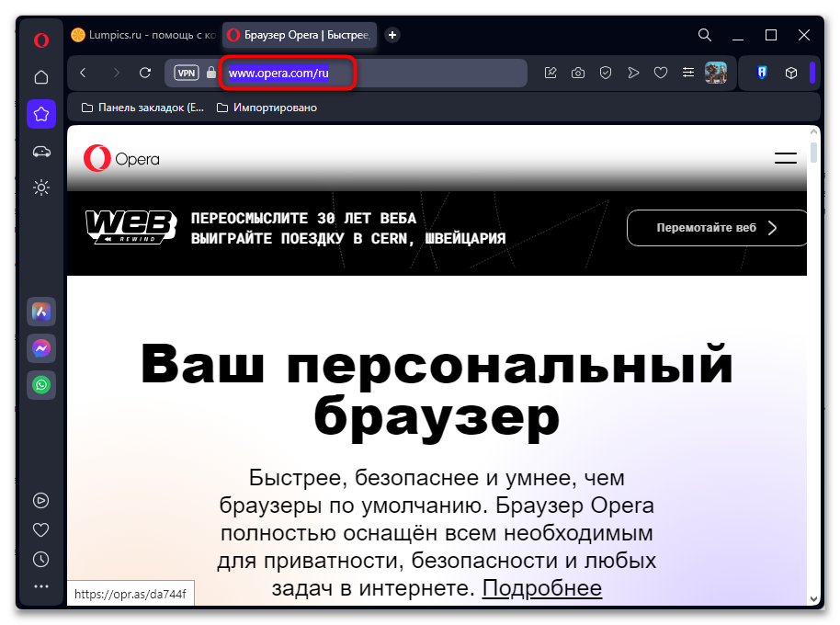This screenshot has height=625, width=840.
Task: Maximize the Opera window
Action: (x=771, y=35)
